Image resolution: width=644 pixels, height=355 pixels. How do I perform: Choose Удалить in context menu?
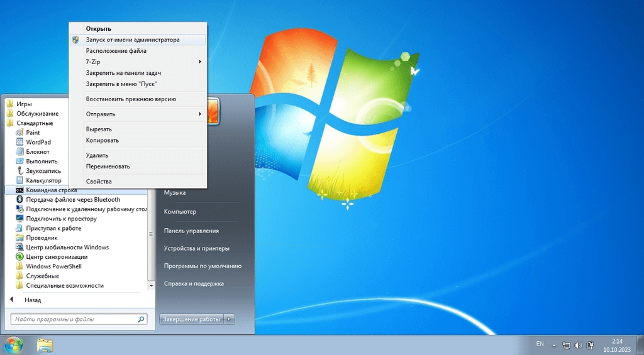(x=138, y=155)
